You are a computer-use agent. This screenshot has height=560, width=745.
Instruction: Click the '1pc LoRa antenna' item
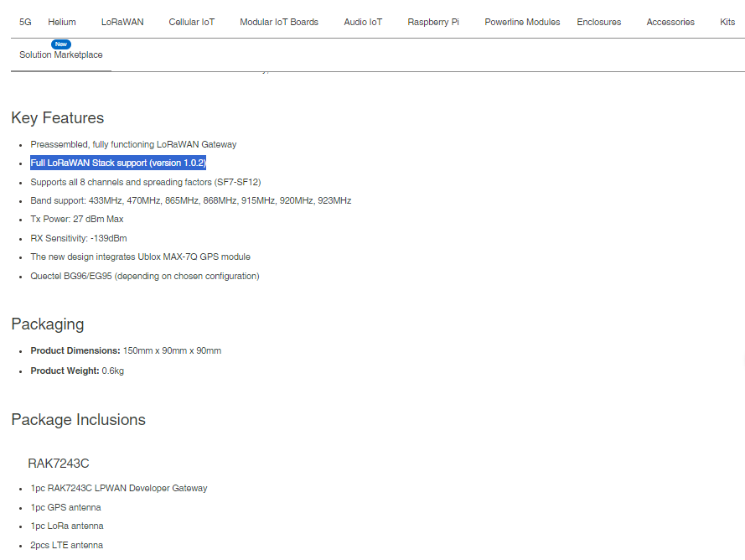[67, 526]
